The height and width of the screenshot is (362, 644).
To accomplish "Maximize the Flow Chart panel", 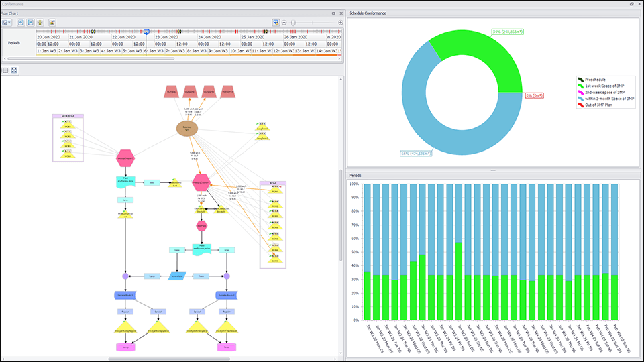I will [333, 13].
